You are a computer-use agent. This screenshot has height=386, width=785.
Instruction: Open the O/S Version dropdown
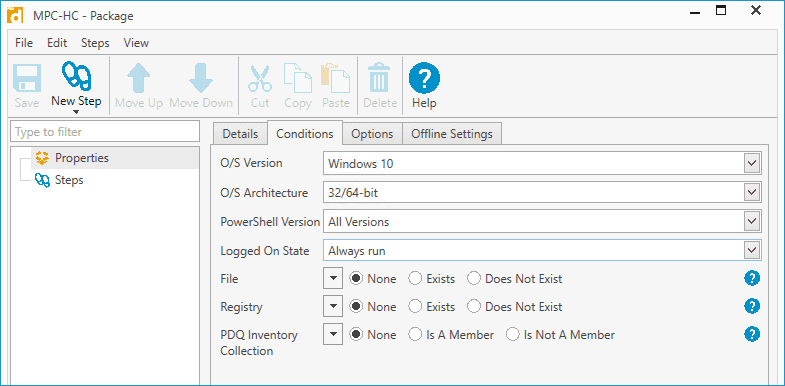tap(751, 164)
